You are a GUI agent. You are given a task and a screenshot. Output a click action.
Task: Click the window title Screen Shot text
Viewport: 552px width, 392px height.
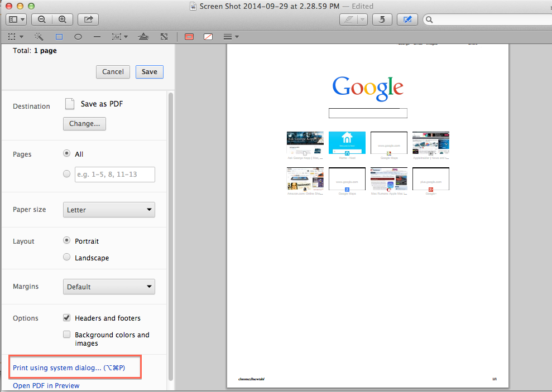pos(270,6)
